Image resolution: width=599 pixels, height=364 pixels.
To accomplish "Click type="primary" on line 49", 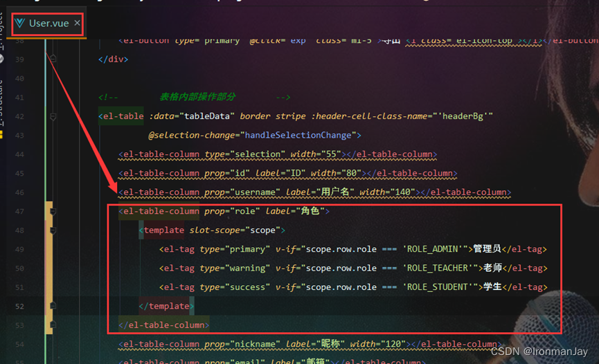I will click(x=235, y=249).
